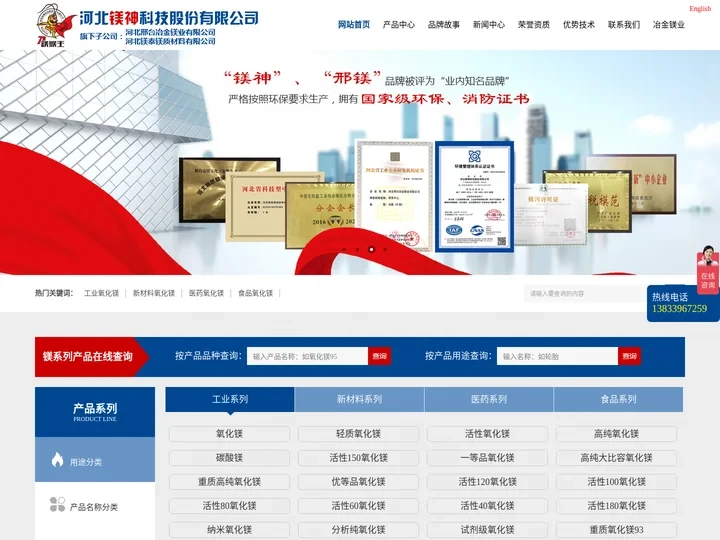Open the 活性120氧化镁 product button
This screenshot has width=720, height=540.
[x=487, y=482]
